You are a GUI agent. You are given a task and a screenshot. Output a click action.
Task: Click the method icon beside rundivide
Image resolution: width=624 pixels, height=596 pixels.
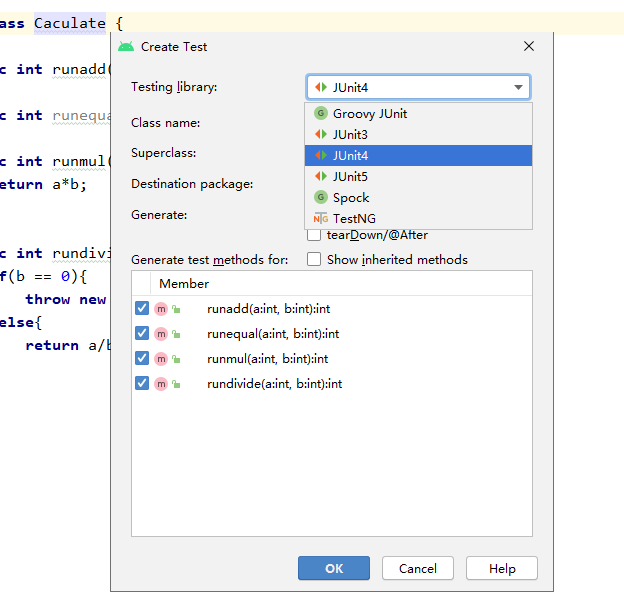point(161,384)
